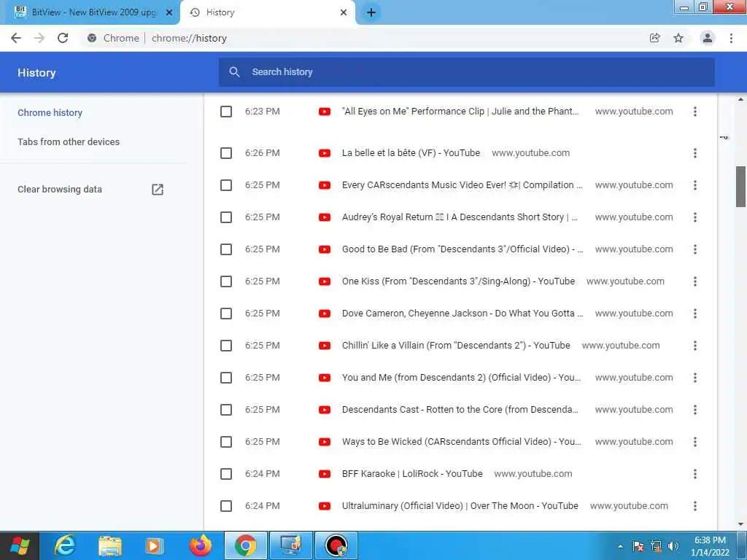This screenshot has width=747, height=560.
Task: Launch Firefox from the taskbar
Action: [201, 545]
